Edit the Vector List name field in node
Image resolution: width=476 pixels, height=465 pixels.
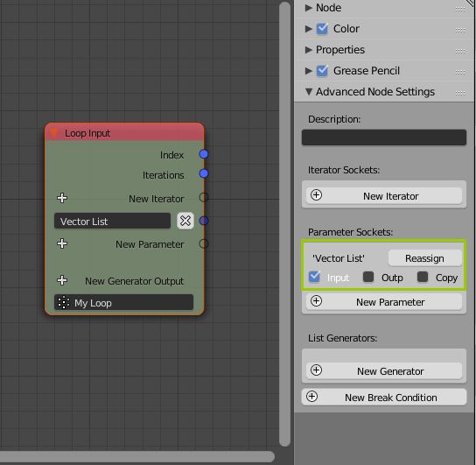112,221
